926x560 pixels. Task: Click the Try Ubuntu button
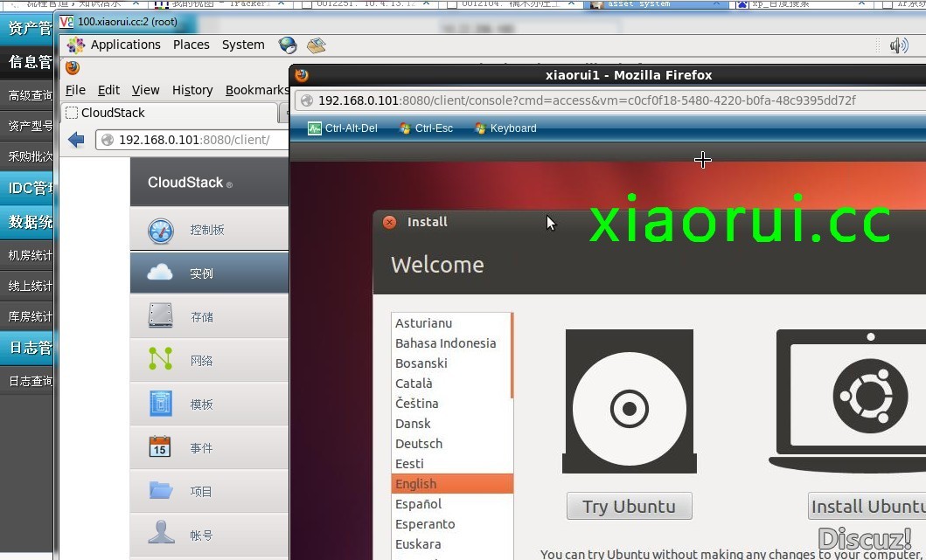click(629, 507)
